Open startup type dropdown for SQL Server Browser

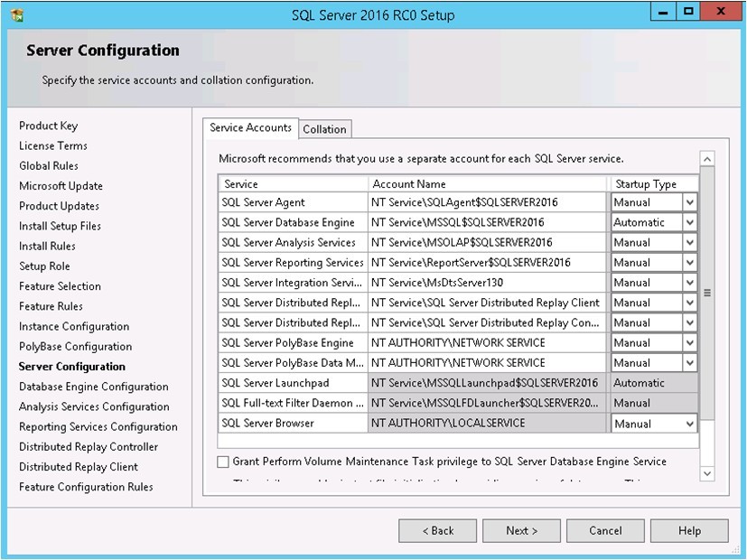[x=689, y=424]
